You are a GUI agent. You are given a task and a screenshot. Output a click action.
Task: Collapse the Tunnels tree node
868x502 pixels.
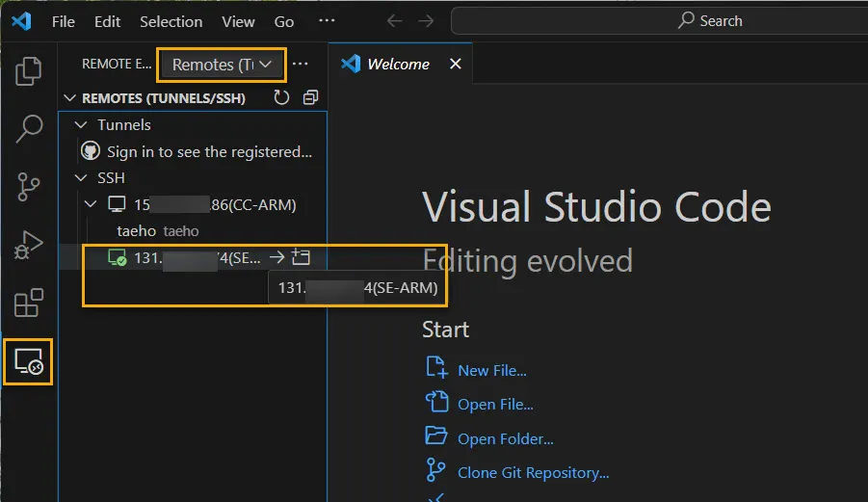pyautogui.click(x=81, y=125)
